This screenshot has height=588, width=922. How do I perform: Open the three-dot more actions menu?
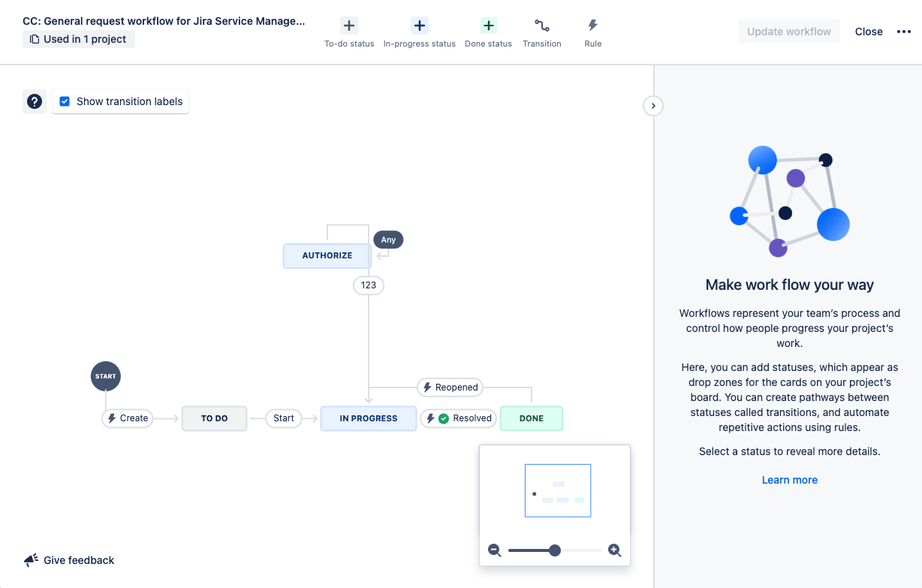point(904,32)
